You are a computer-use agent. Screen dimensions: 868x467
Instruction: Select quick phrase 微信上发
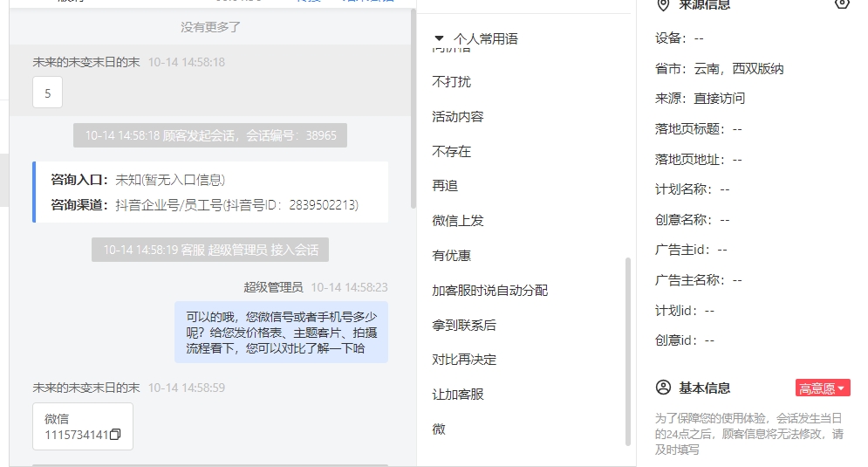click(458, 221)
